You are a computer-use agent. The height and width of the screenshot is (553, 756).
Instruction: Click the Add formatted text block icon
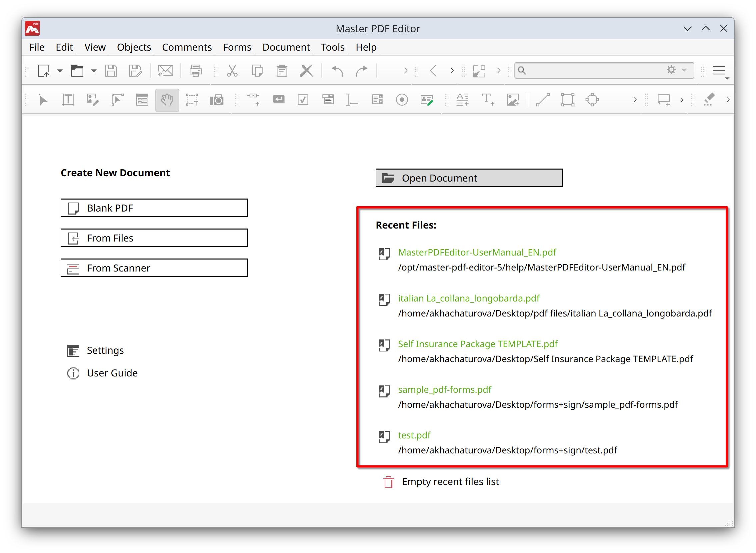pyautogui.click(x=463, y=100)
